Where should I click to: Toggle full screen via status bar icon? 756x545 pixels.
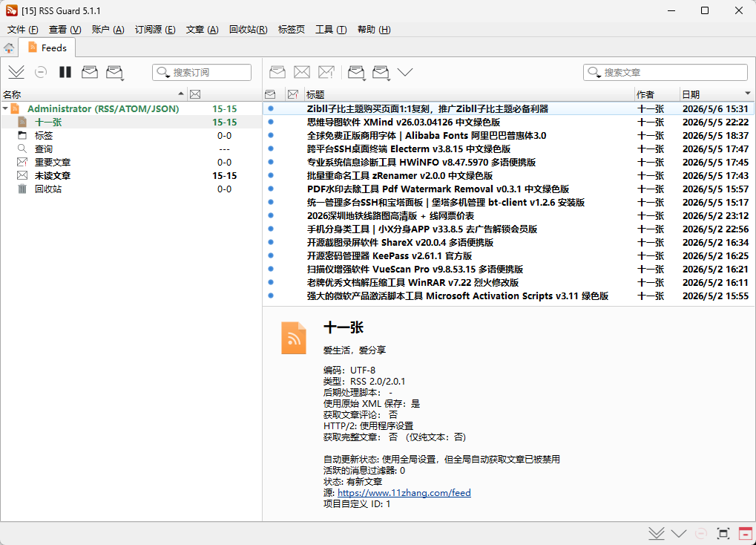(723, 533)
